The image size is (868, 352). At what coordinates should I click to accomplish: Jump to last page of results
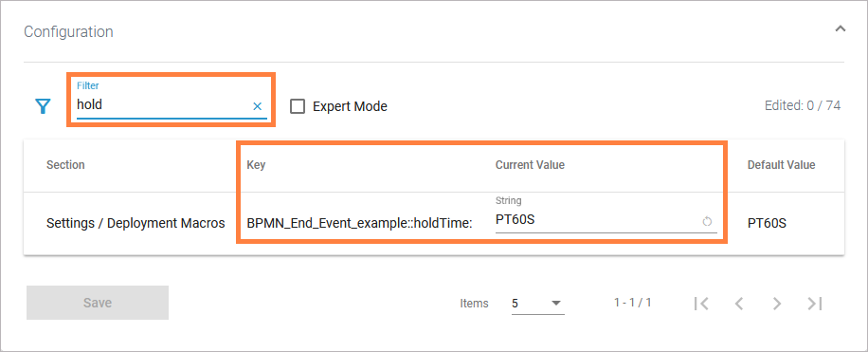point(815,304)
